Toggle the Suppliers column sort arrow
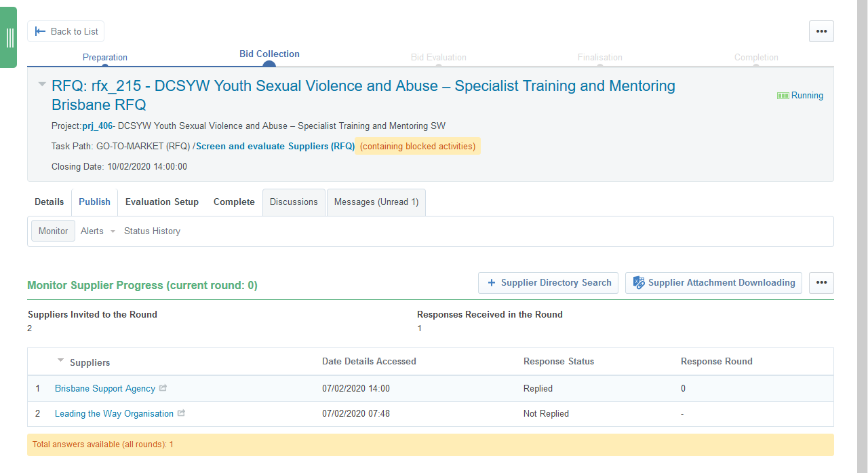 (61, 360)
